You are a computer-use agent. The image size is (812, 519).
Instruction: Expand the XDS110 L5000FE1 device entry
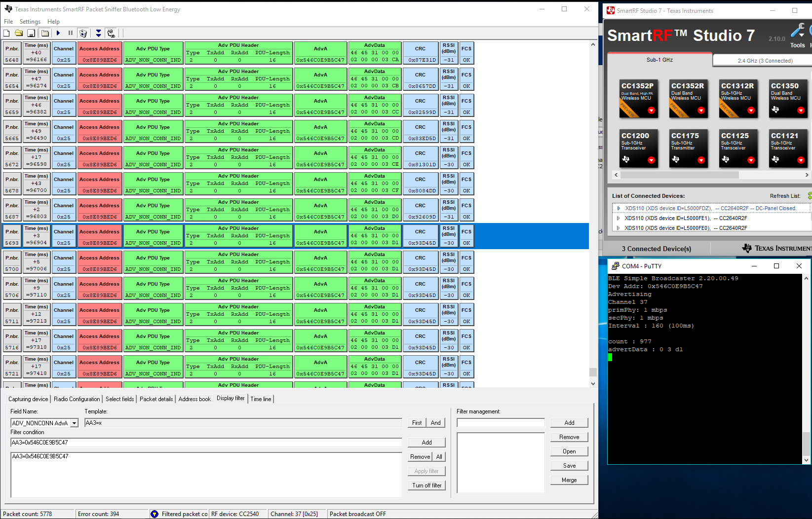coord(619,218)
